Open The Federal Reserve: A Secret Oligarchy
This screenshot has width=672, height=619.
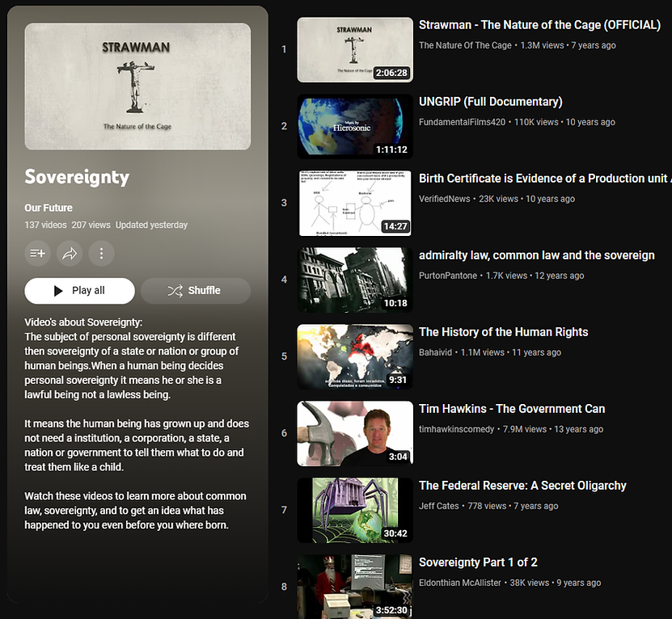(522, 485)
